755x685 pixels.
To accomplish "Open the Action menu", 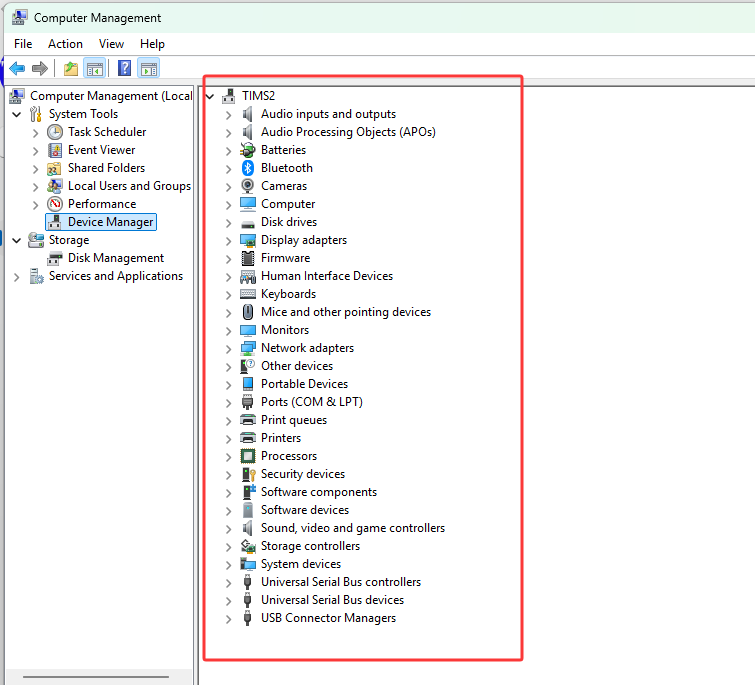I will 65,44.
